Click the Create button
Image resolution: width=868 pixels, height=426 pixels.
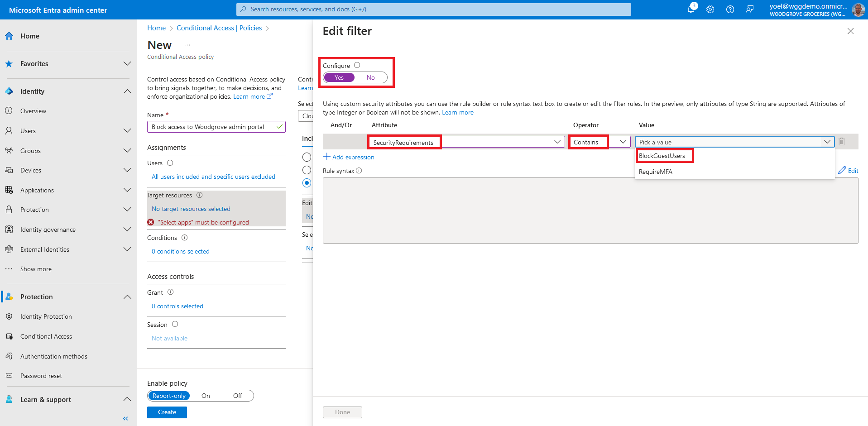(x=167, y=412)
